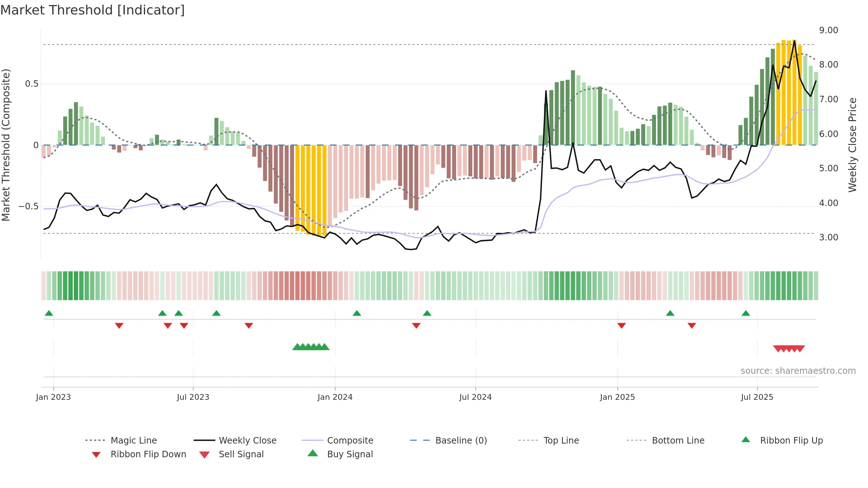This screenshot has width=868, height=488.
Task: Click the 5.00 price tick on the right axis
Action: pyautogui.click(x=829, y=168)
